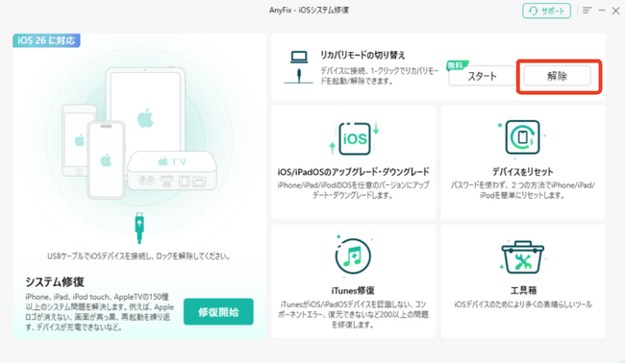Open the iOS upgrade/downgrade icon

coord(354,138)
